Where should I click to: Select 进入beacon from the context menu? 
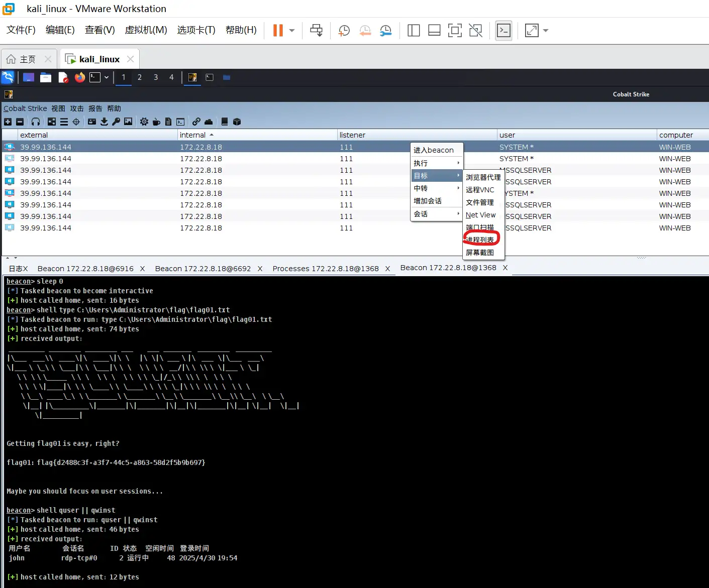[x=437, y=150]
